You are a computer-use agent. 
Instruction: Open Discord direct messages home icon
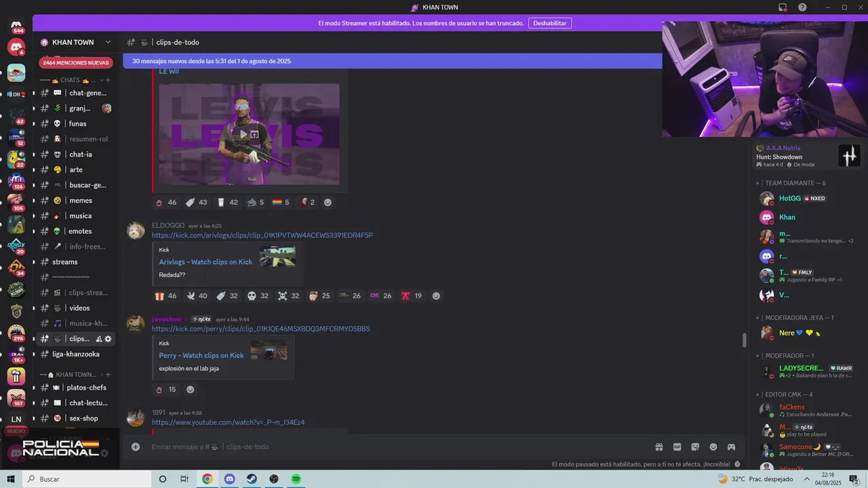point(16,26)
